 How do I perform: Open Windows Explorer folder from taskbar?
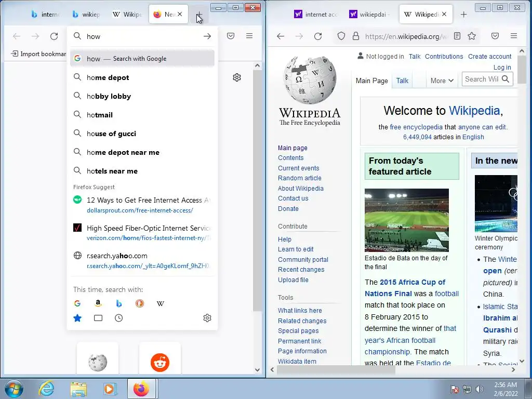click(x=78, y=389)
